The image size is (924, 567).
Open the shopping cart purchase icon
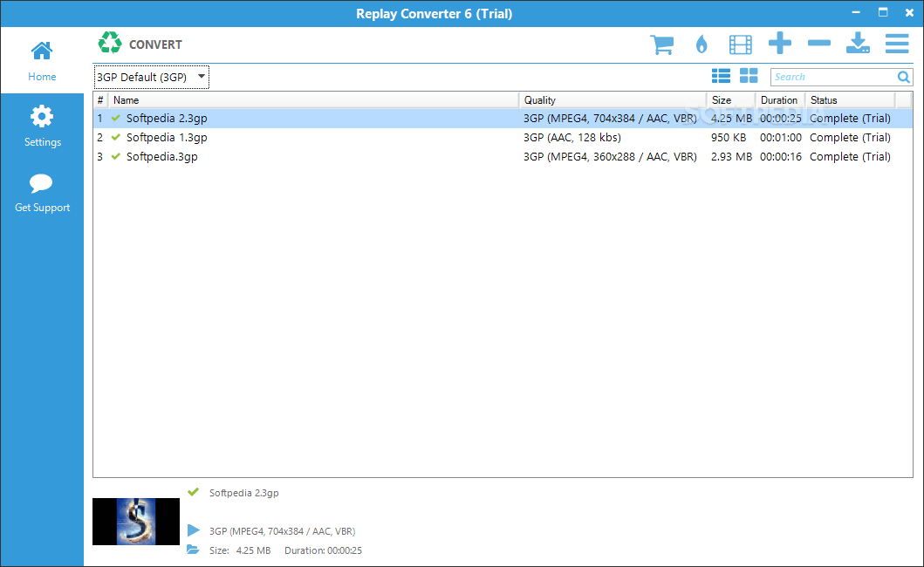pos(661,44)
